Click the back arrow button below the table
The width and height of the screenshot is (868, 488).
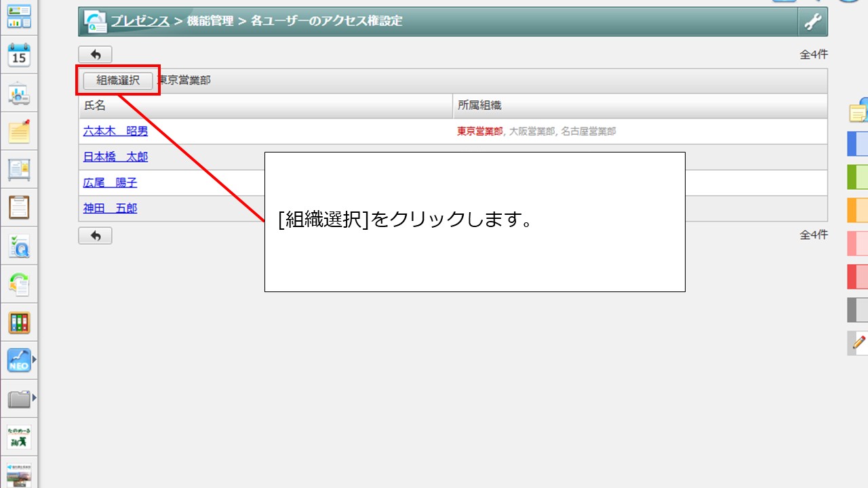(x=96, y=235)
